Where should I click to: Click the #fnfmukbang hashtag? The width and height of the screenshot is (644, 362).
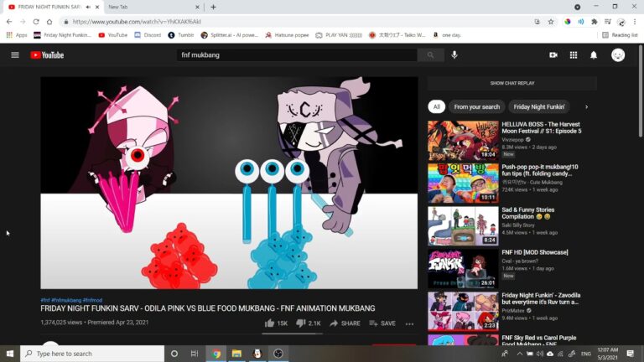66,300
